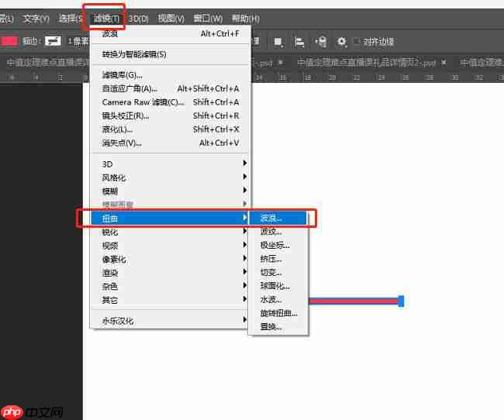Choose 置换... displace filter
Viewport: 504px width, 420px height.
point(278,326)
